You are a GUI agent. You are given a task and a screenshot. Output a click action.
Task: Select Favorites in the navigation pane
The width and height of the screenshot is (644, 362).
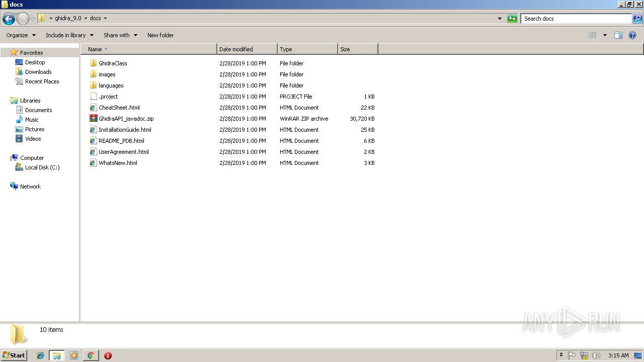(x=31, y=53)
